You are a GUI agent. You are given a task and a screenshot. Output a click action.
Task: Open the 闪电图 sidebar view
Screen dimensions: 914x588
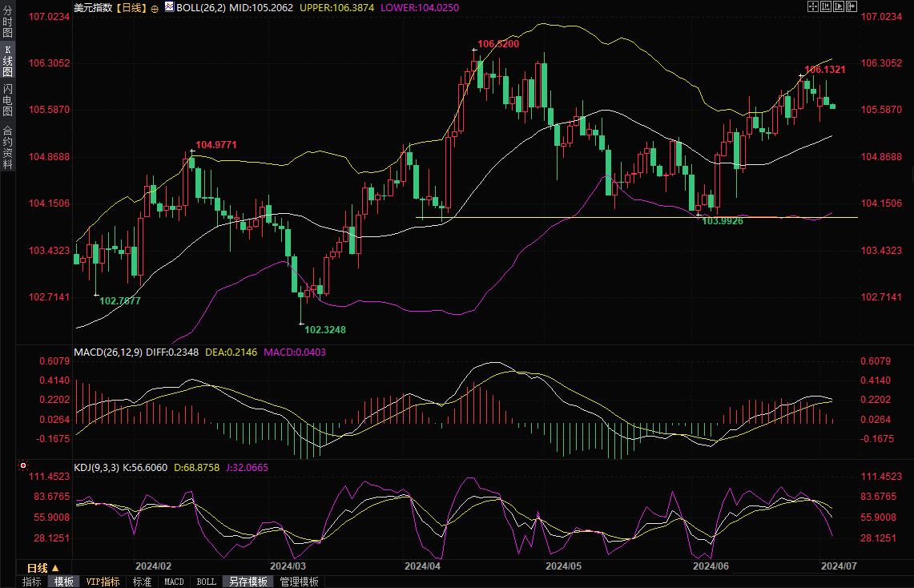click(7, 100)
